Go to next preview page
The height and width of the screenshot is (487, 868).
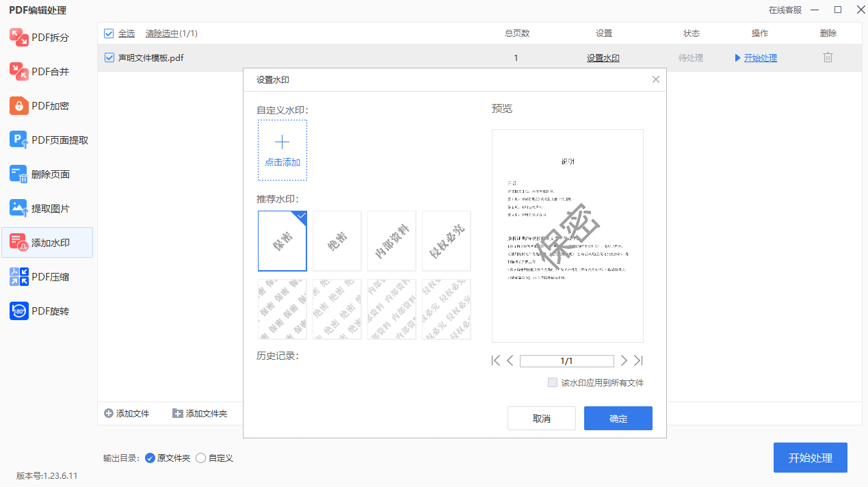[624, 361]
